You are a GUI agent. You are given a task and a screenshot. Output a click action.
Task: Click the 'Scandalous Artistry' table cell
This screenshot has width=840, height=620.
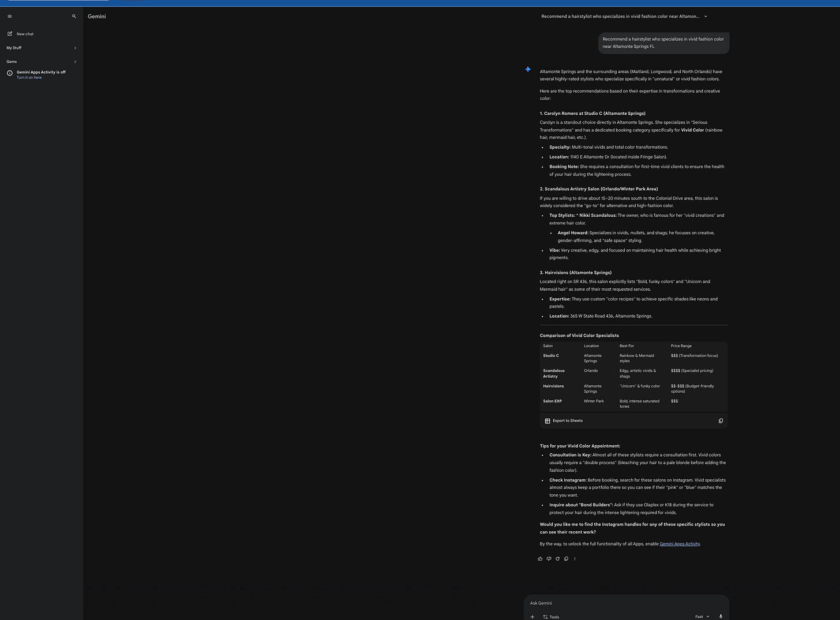(554, 374)
